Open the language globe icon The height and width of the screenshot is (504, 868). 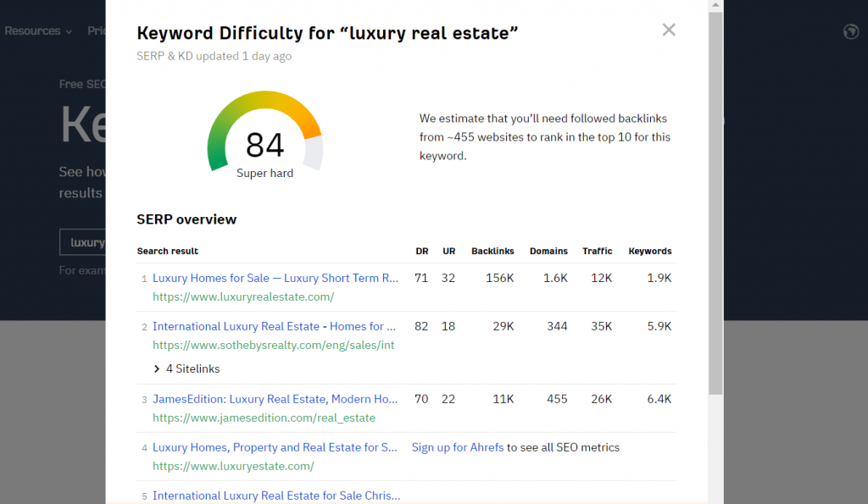(851, 31)
